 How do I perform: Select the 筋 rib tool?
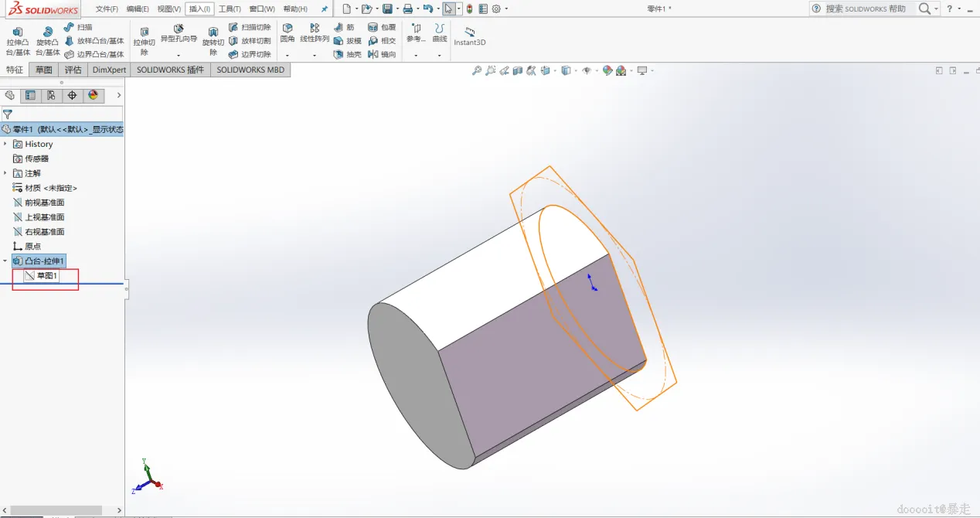coord(344,27)
